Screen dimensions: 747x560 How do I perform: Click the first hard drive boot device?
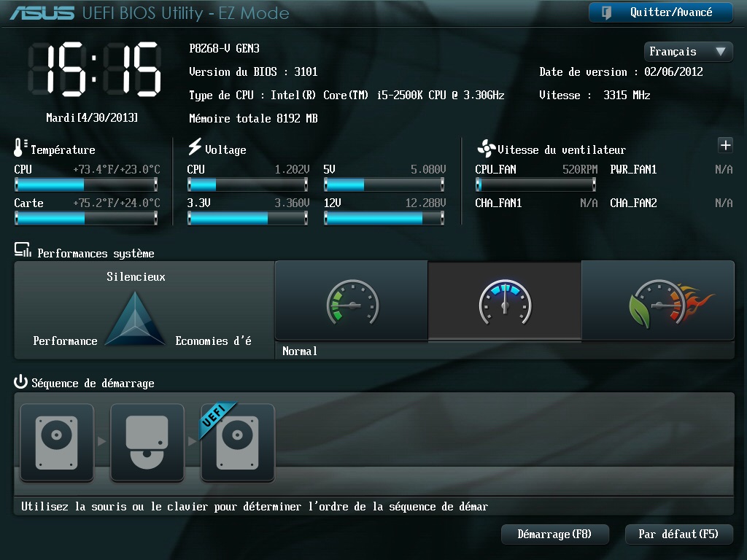(x=57, y=442)
